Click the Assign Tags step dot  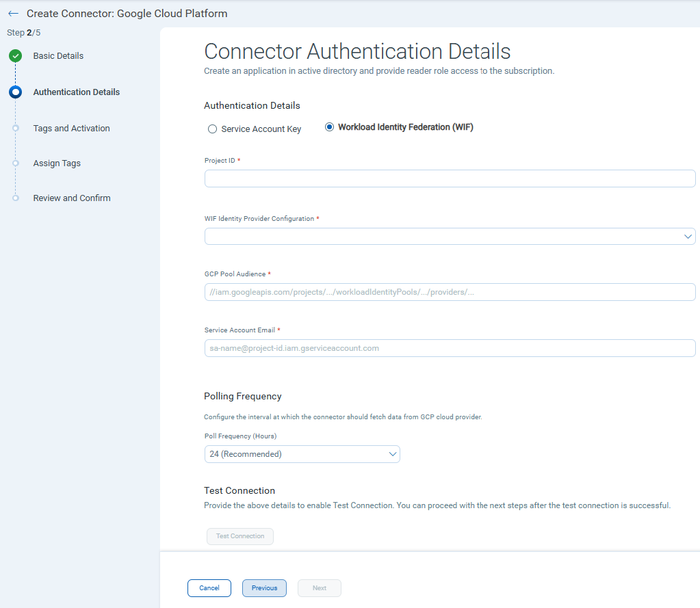(16, 163)
